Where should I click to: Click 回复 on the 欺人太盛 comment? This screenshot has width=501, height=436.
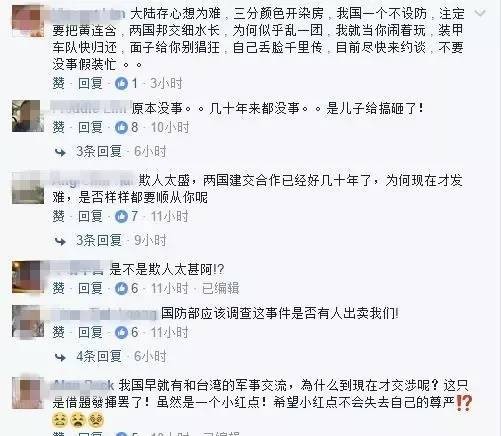coord(90,217)
